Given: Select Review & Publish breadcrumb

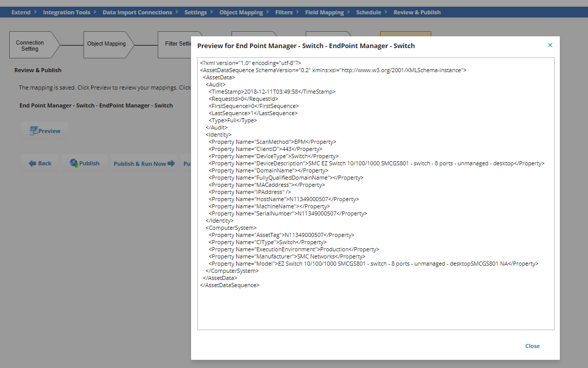Looking at the screenshot, I should pos(417,12).
